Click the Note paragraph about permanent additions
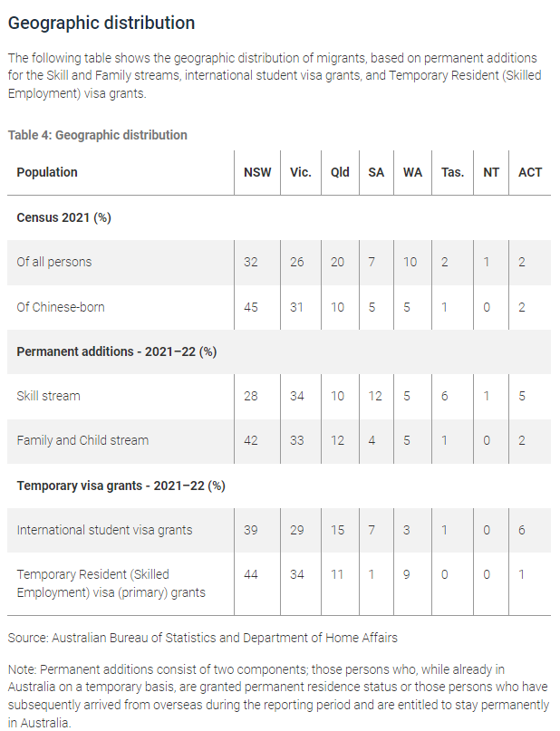The height and width of the screenshot is (731, 560). (x=279, y=696)
